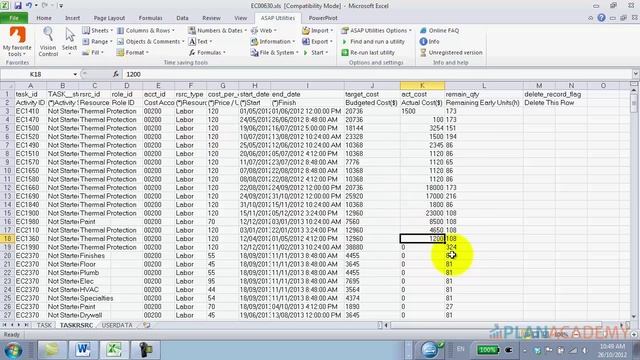
Task: Switch to the Home tab
Action: (44, 18)
